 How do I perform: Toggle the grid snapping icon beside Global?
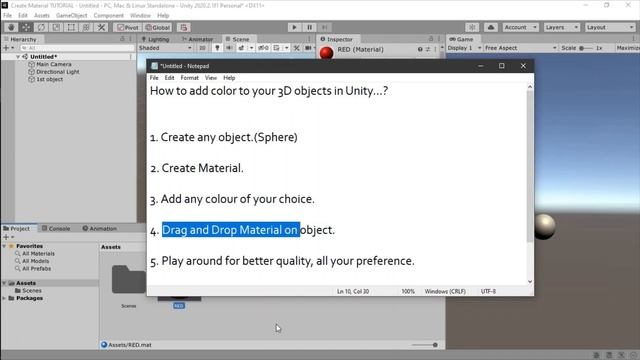click(x=184, y=27)
